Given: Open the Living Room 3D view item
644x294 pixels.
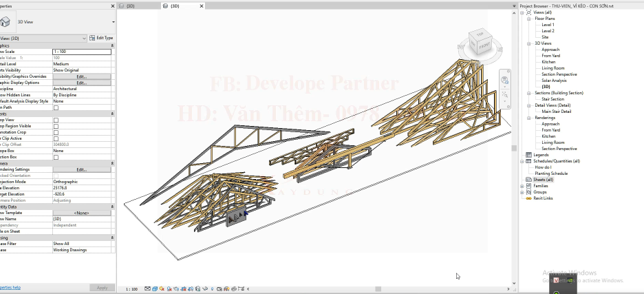Looking at the screenshot, I should (x=552, y=68).
